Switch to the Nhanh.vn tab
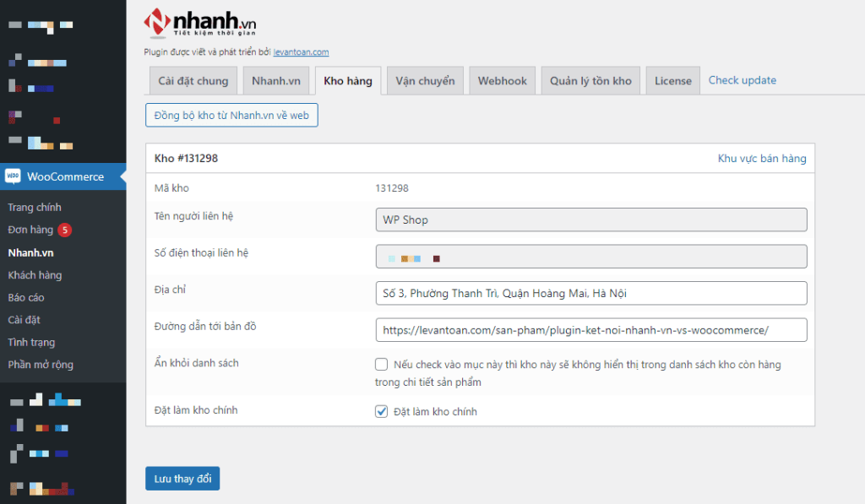This screenshot has width=865, height=504. click(276, 81)
